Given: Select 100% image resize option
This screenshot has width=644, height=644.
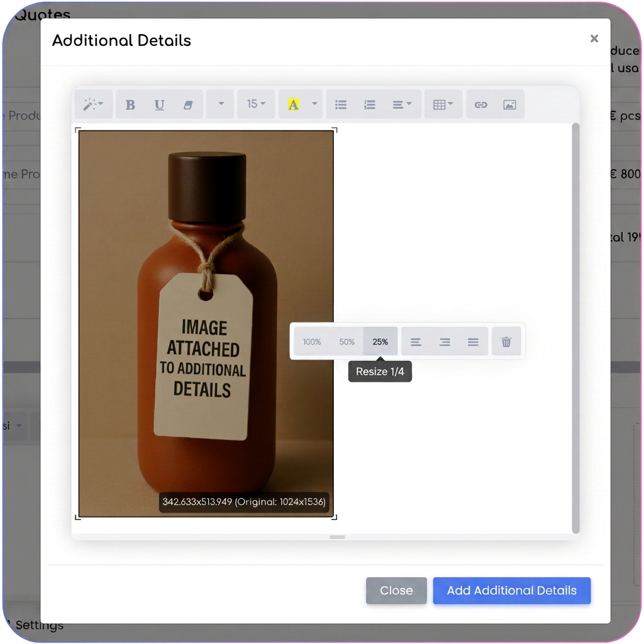Looking at the screenshot, I should click(312, 341).
